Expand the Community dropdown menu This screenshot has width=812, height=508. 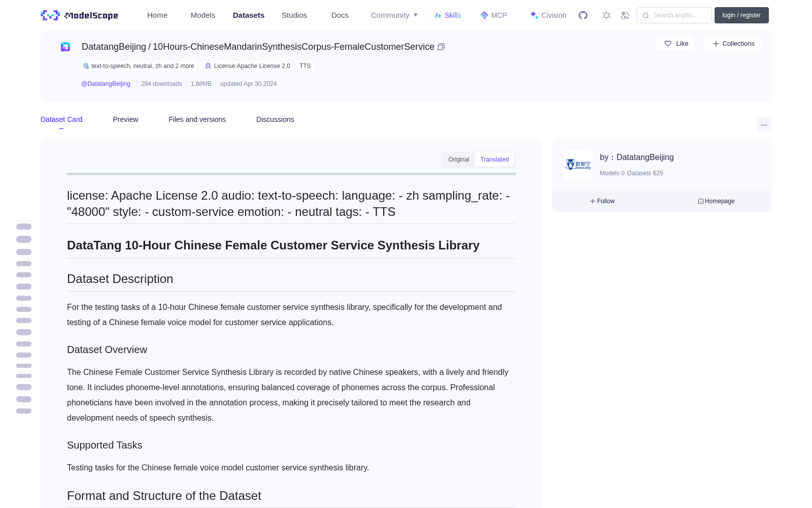394,15
